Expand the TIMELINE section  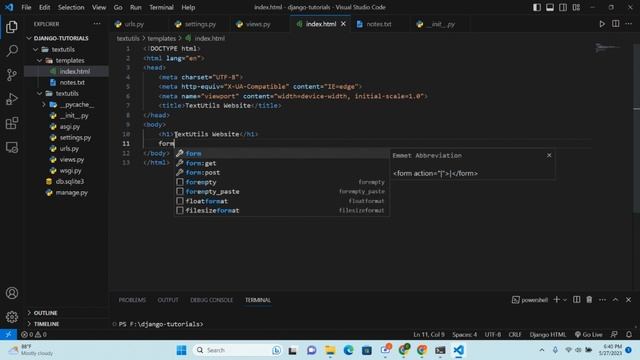click(46, 324)
